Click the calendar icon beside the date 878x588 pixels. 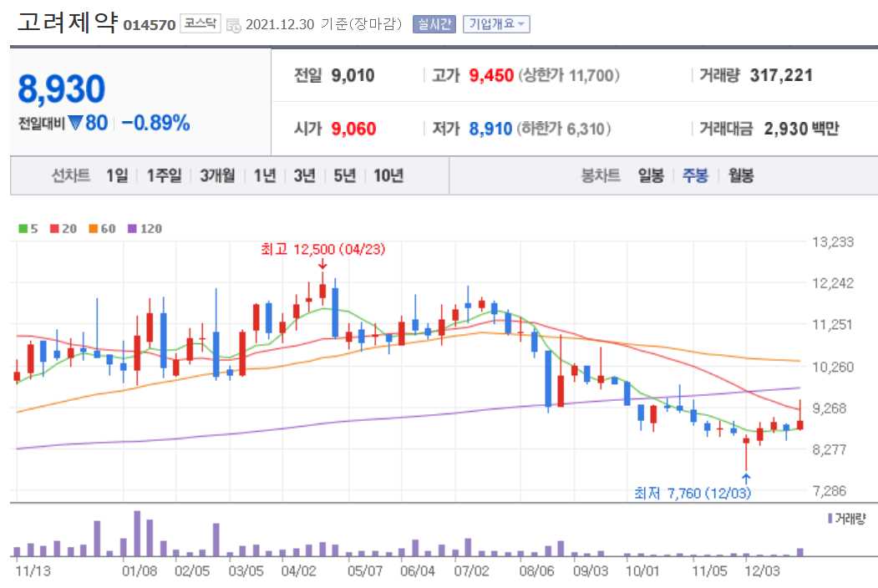coord(234,25)
